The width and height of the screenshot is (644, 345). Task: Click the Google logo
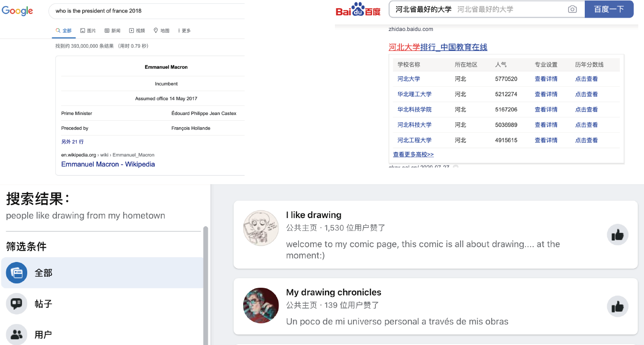click(17, 11)
